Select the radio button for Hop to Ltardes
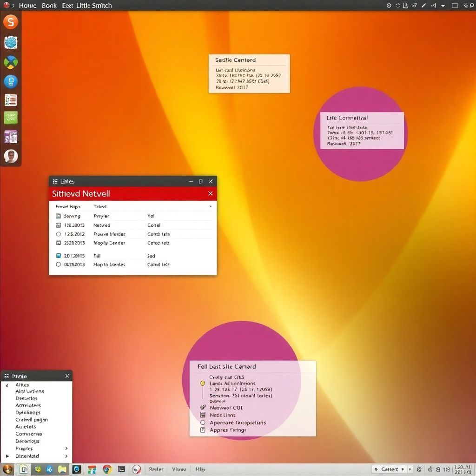Image resolution: width=476 pixels, height=476 pixels. [59, 264]
